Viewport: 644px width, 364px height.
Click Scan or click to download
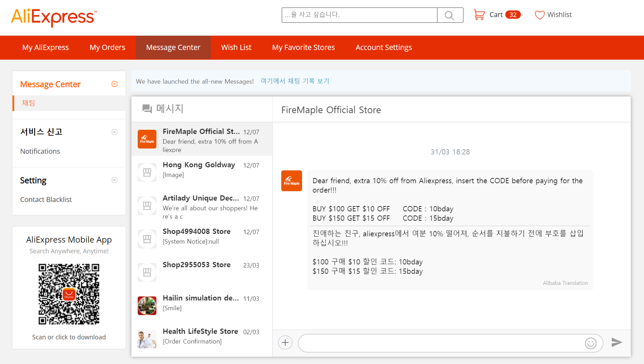69,337
